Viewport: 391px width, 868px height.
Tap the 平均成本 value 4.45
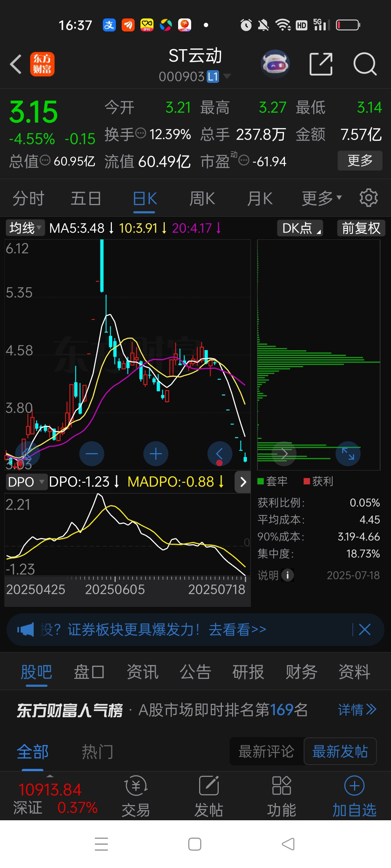(x=370, y=520)
